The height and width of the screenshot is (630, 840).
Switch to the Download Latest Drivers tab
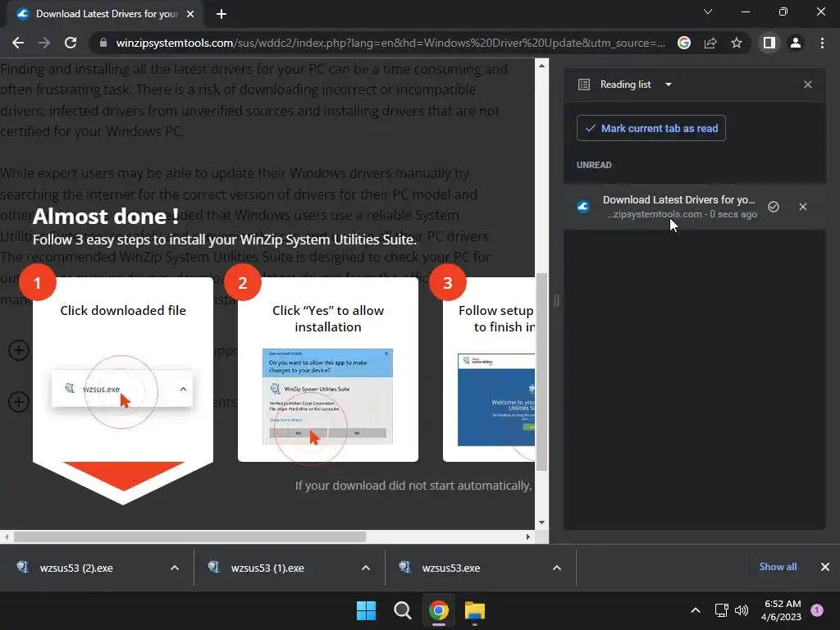tap(106, 14)
